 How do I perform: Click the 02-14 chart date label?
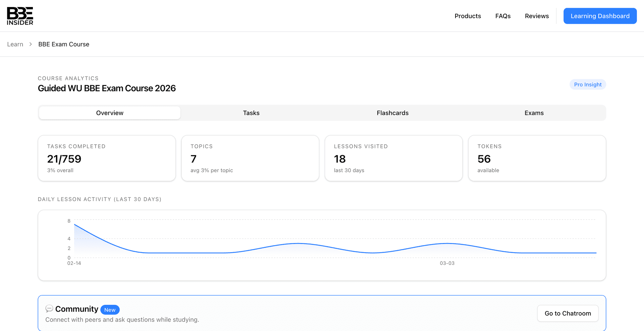74,263
